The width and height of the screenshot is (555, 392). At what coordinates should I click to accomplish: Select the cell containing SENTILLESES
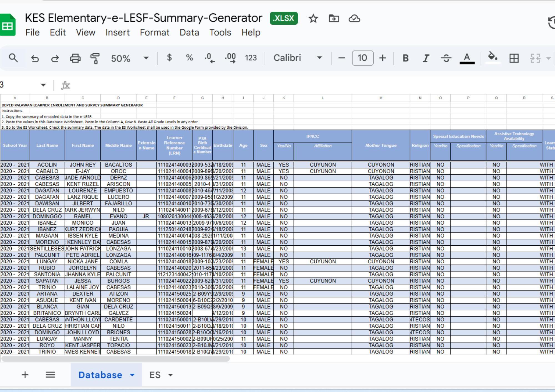[47, 249]
